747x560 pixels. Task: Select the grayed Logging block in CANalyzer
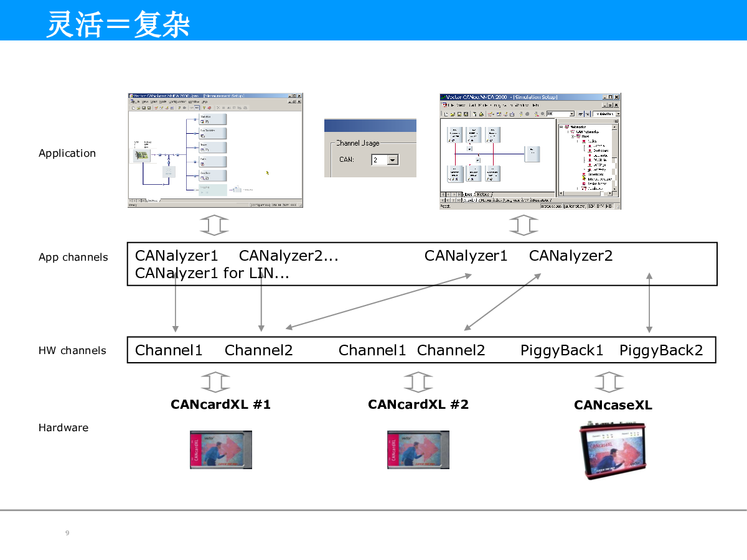(x=213, y=190)
